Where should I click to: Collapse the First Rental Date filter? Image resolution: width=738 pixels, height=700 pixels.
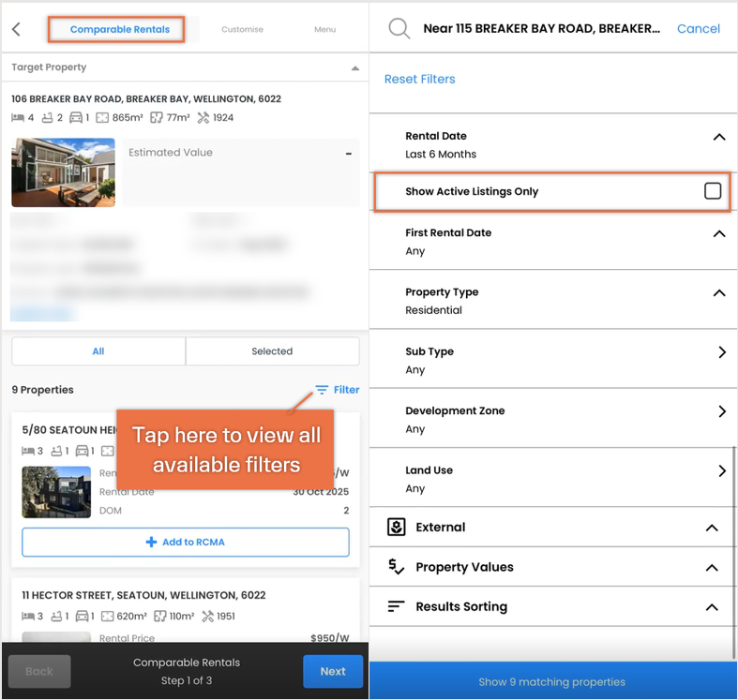[x=718, y=234]
